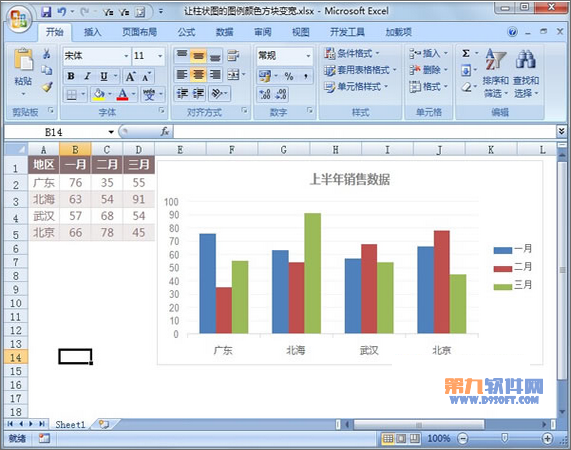Insert function using fx button
Screen dimensions: 571x450
click(x=165, y=131)
